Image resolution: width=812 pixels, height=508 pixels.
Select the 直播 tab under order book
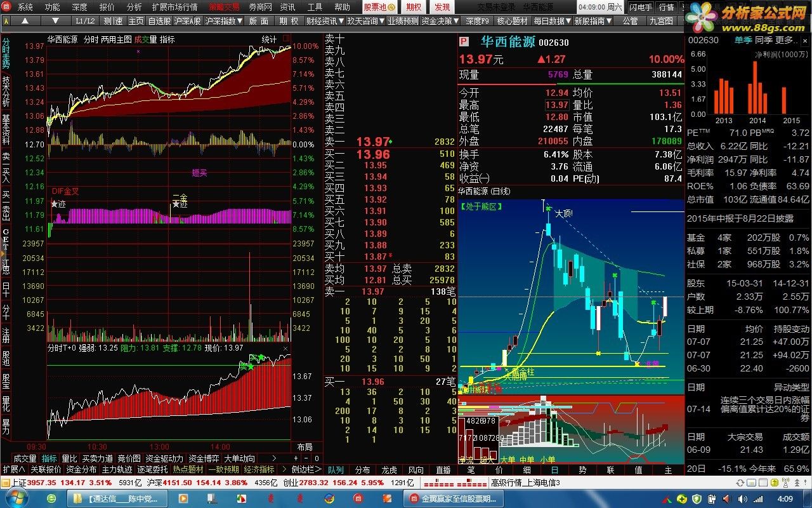click(x=443, y=470)
